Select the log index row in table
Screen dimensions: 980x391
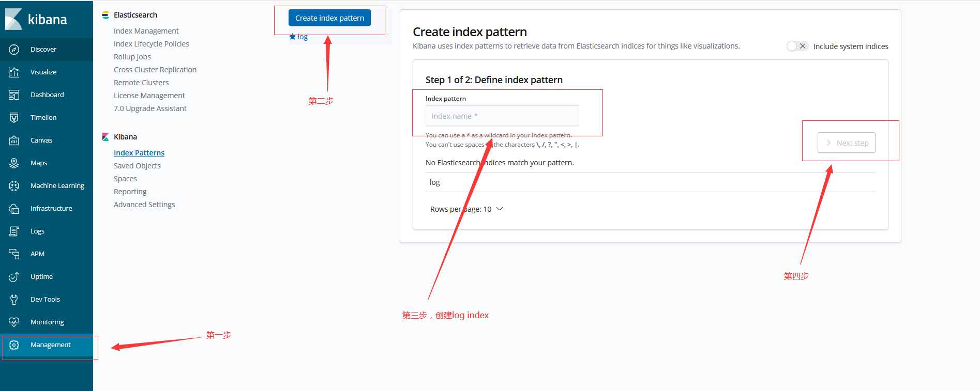tap(650, 182)
